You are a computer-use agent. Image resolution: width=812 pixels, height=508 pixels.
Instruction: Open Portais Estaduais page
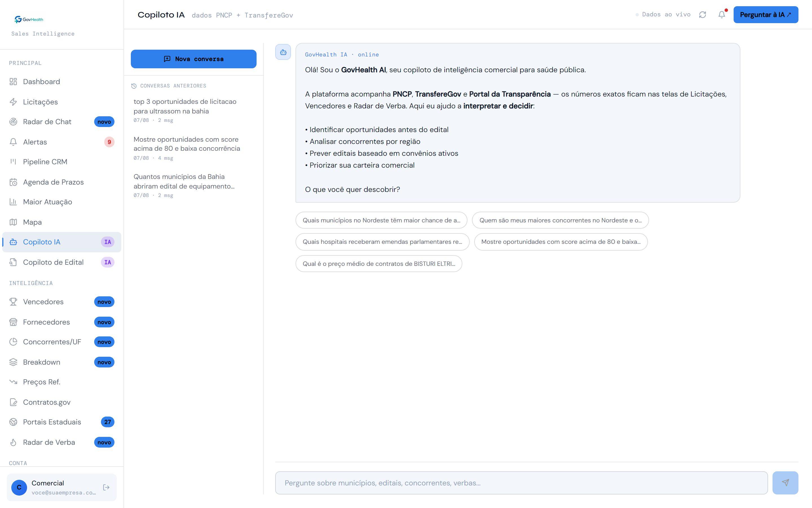click(x=62, y=422)
